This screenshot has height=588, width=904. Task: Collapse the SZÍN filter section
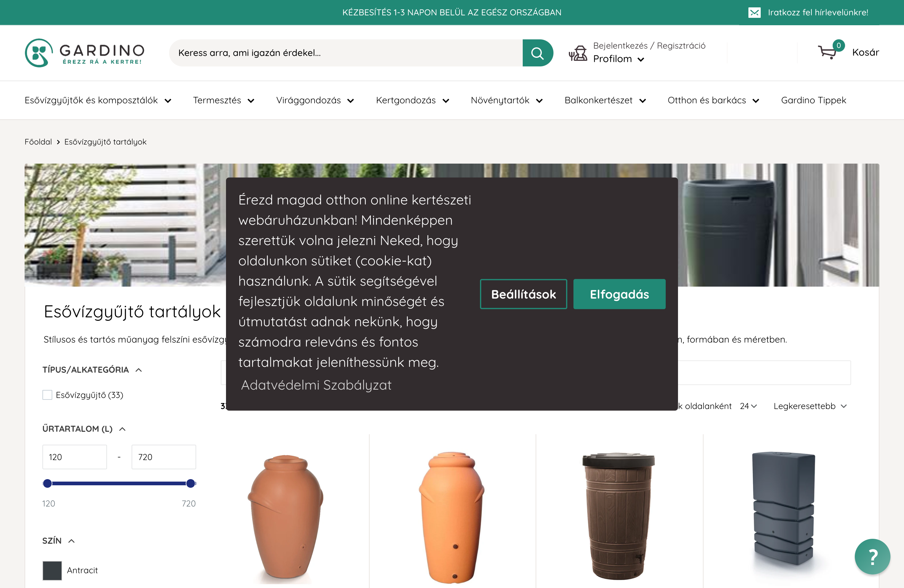[x=71, y=541]
